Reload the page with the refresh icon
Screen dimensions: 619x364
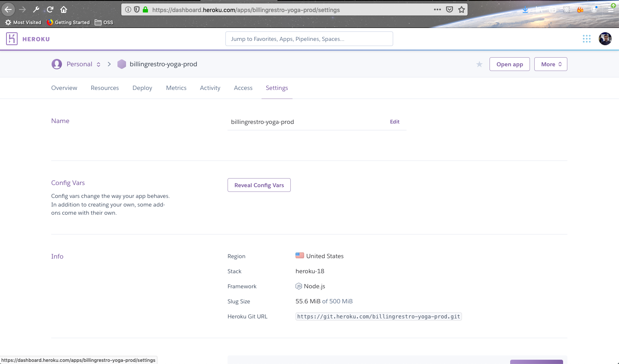(x=50, y=9)
